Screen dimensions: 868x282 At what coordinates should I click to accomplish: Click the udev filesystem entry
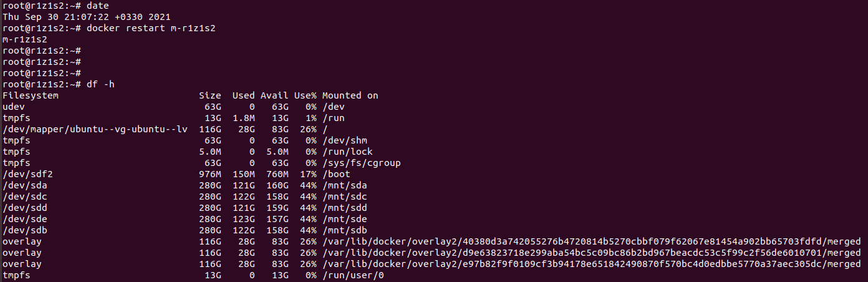[14, 107]
